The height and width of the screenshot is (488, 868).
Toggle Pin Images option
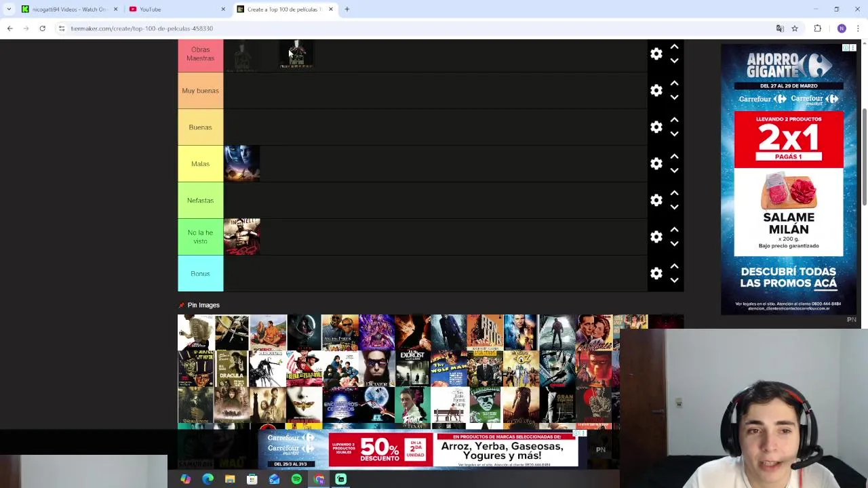pyautogui.click(x=199, y=305)
